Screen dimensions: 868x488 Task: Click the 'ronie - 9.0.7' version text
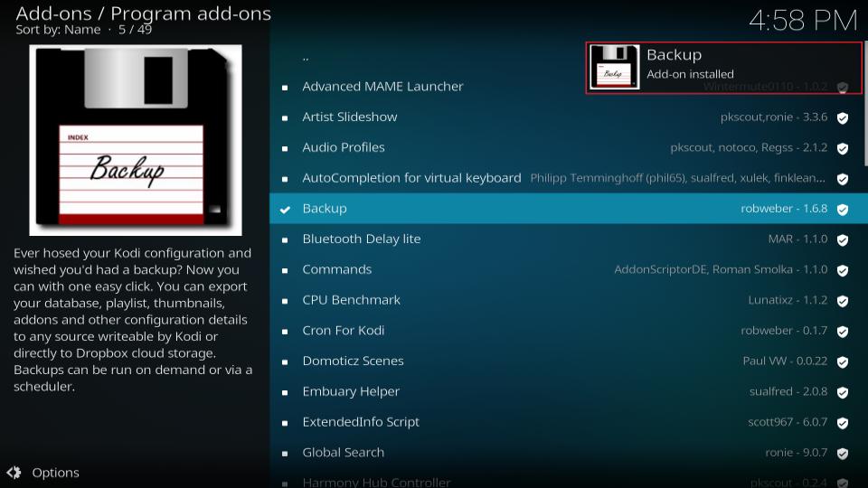tap(797, 452)
